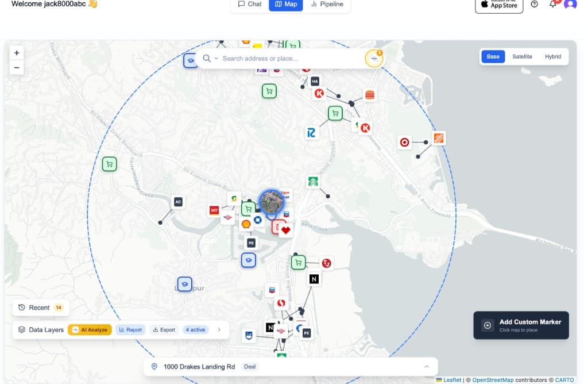This screenshot has width=588, height=384.
Task: Show the 4 active layers
Action: click(x=195, y=330)
